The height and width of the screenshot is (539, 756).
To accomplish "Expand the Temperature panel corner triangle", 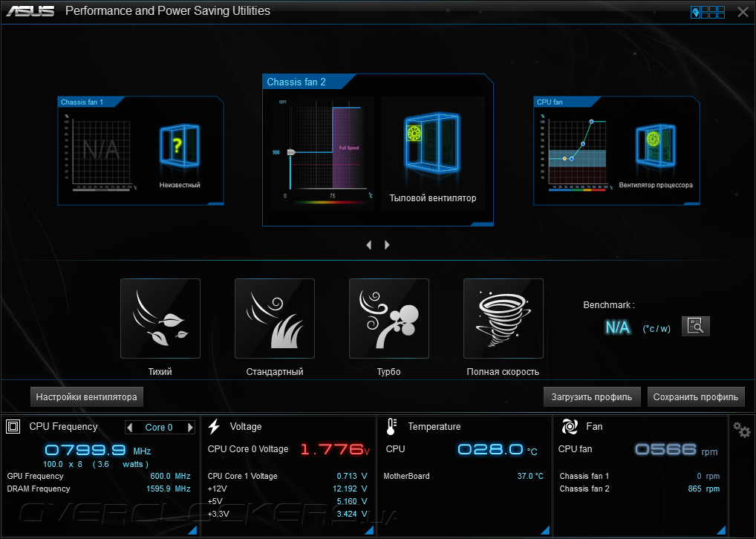I will coord(545,530).
